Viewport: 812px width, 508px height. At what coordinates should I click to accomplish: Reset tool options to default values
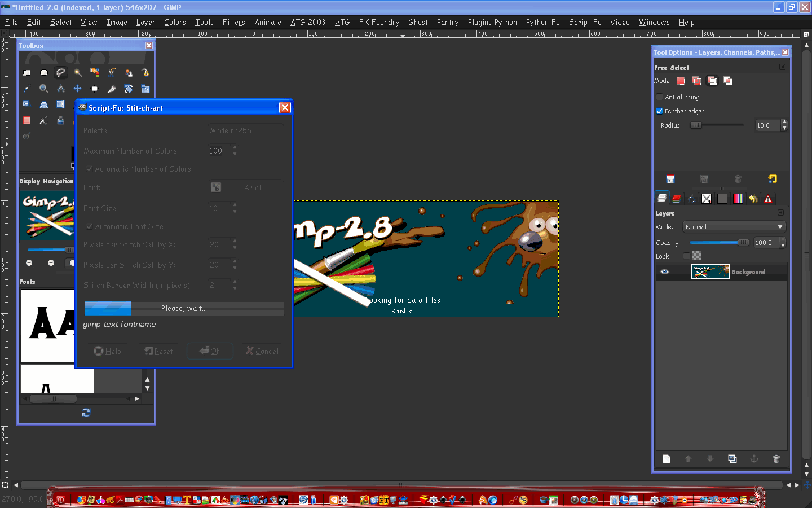[x=773, y=179]
